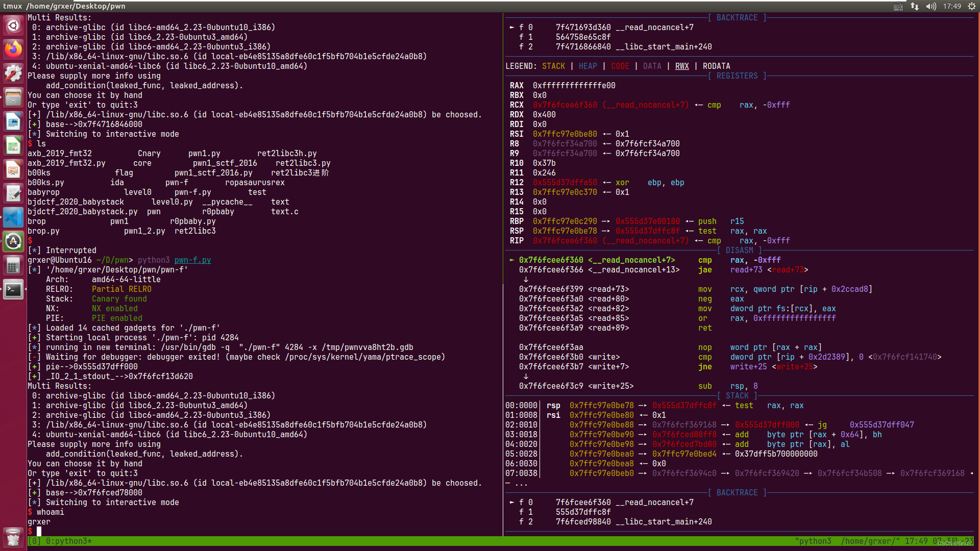Open System Settings wrench-and-gear icon
This screenshot has width=980, height=551.
click(13, 73)
